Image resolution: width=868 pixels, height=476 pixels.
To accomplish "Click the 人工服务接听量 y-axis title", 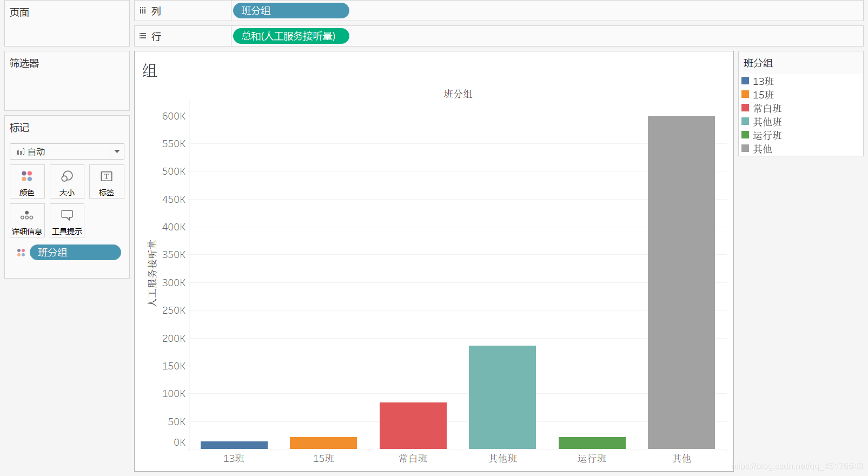I will [152, 273].
